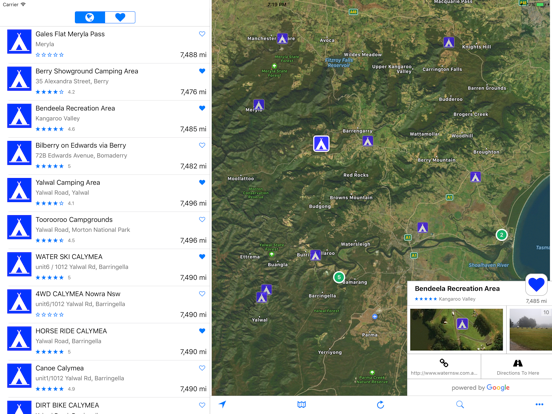Select campsite pin near Knights Hill
Image resolution: width=552 pixels, height=414 pixels.
tap(448, 42)
